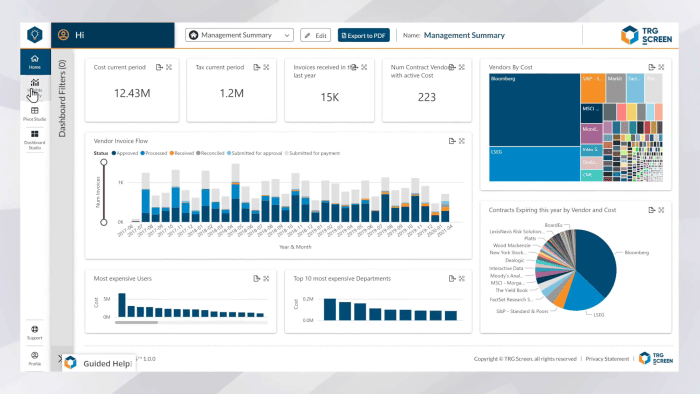Export the Most expensive Users chart

tap(256, 278)
